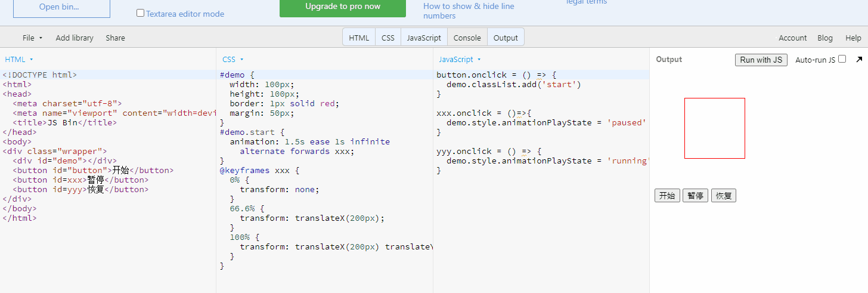Screen dimensions: 868x293
Task: Click the '<meta charset="utf-8">' line
Action: [67, 103]
